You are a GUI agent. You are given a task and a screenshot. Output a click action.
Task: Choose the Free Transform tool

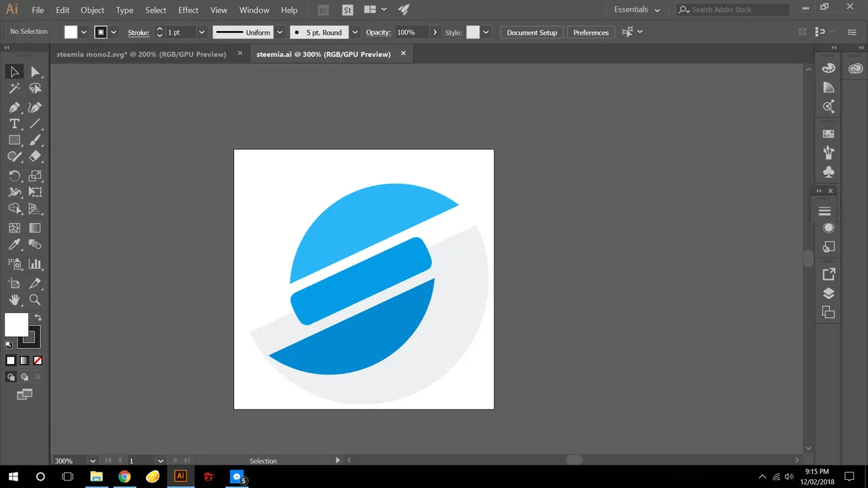click(35, 192)
